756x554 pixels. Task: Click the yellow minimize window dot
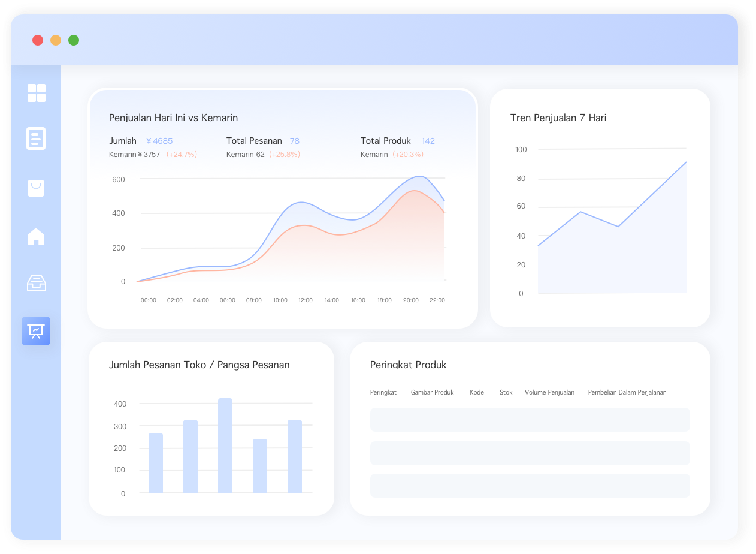click(56, 40)
